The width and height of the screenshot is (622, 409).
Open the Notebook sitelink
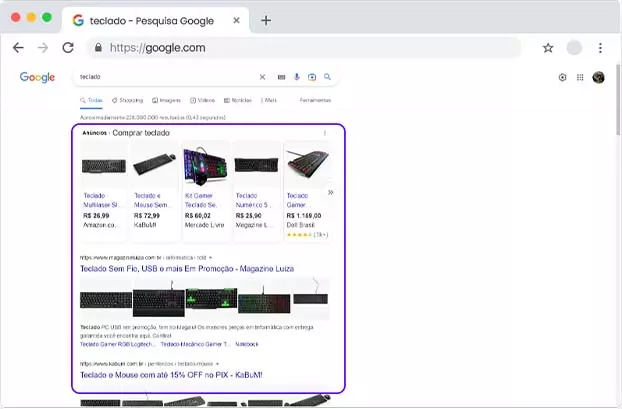[247, 344]
